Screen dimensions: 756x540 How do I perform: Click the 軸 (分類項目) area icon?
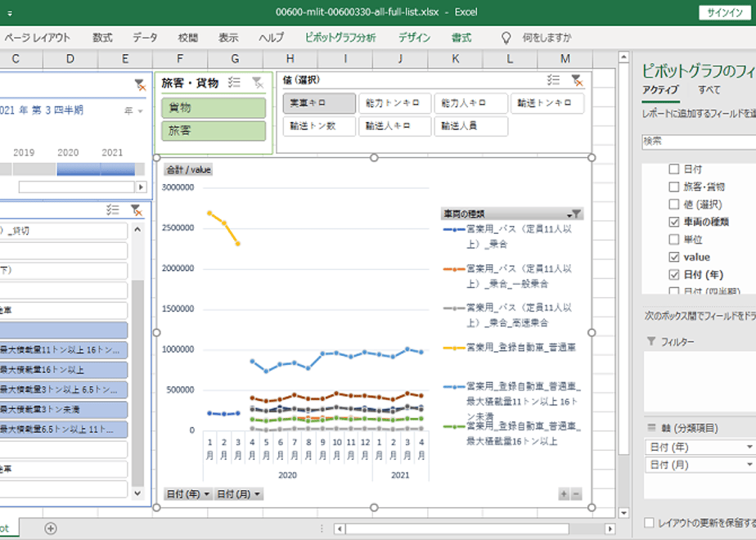(651, 428)
